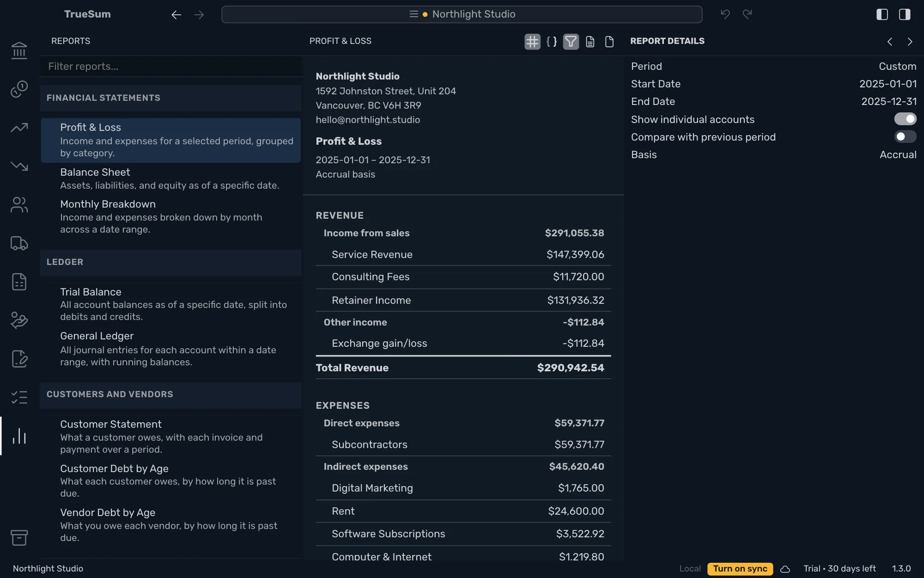Open the Vendor Debt by Age report
Screen dimensions: 924x578
(170, 525)
